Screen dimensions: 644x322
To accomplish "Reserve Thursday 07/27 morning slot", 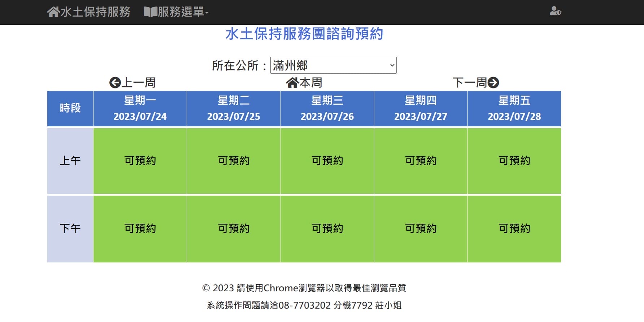I will click(421, 161).
